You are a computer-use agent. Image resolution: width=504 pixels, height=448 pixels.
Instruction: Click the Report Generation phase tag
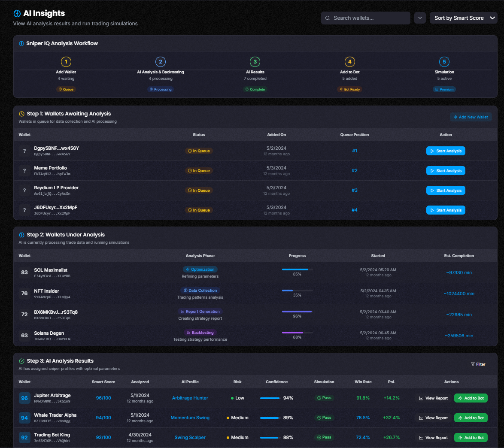pos(200,312)
